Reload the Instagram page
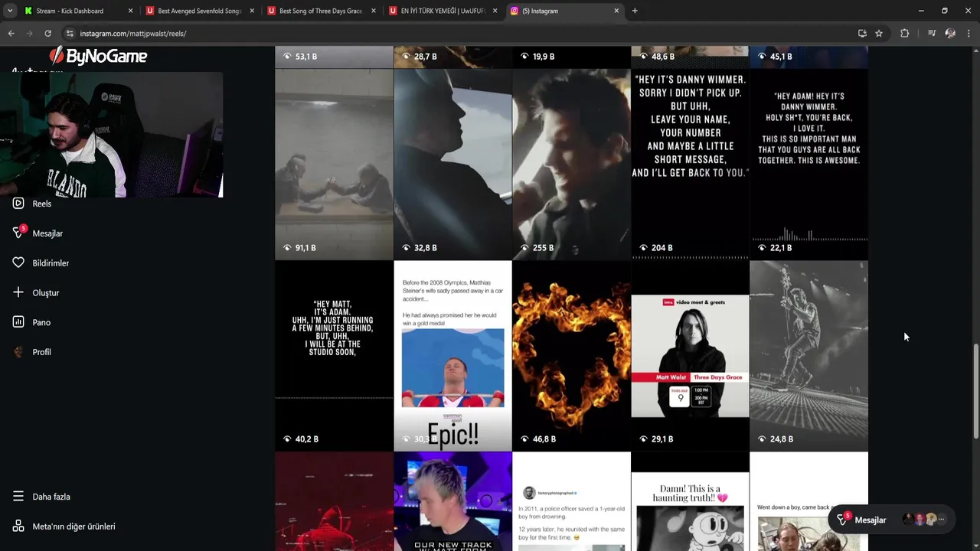This screenshot has width=980, height=551. click(x=47, y=34)
